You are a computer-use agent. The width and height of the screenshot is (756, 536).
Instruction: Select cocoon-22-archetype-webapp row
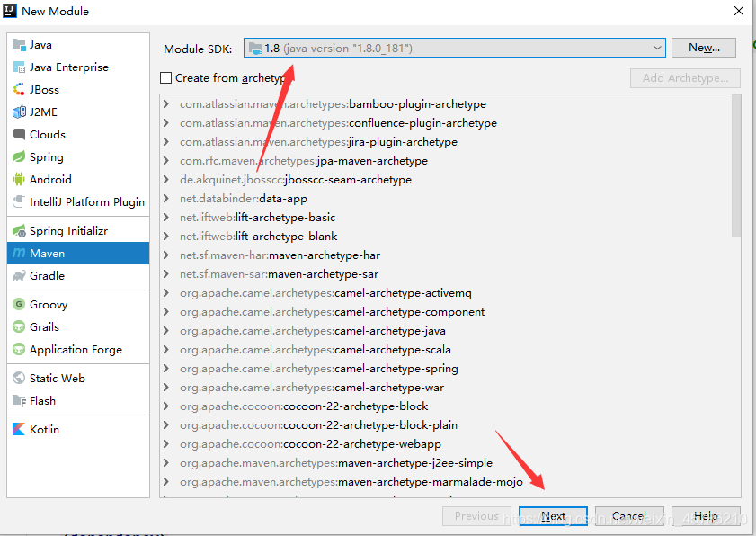coord(446,444)
